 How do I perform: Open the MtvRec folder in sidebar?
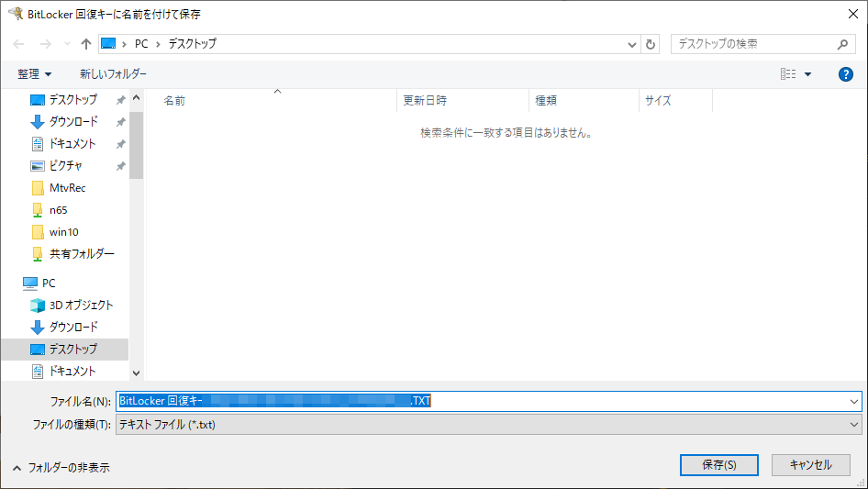click(x=67, y=187)
